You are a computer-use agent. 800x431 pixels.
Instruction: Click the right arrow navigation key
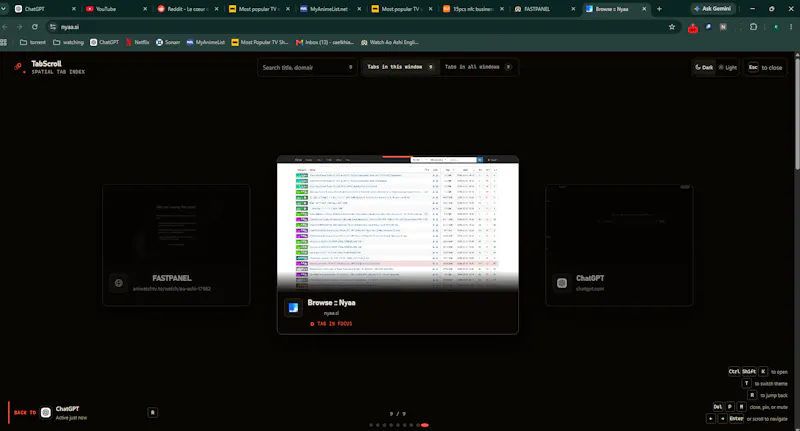(x=722, y=418)
